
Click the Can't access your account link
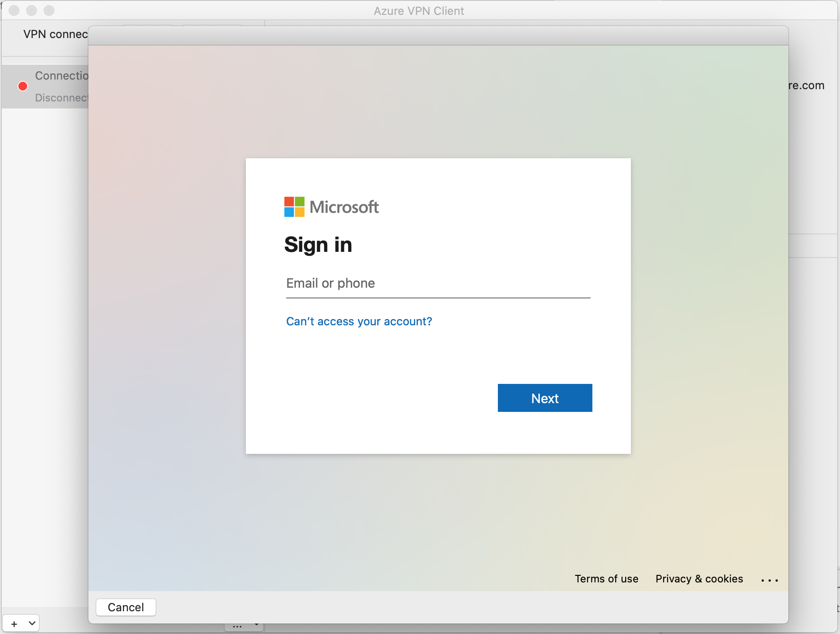click(358, 320)
